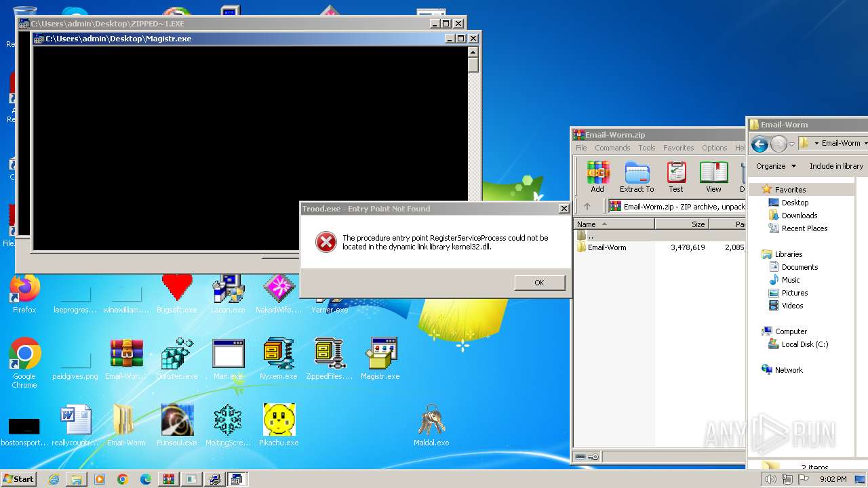Select Funsoul.exe desktop icon

click(x=177, y=426)
